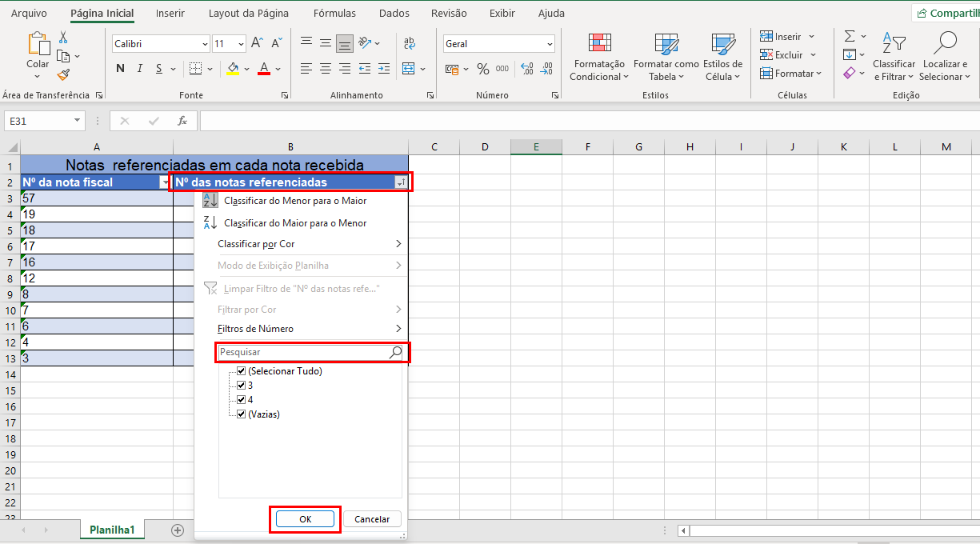
Task: Open the font name Calibri dropdown
Action: (x=205, y=44)
